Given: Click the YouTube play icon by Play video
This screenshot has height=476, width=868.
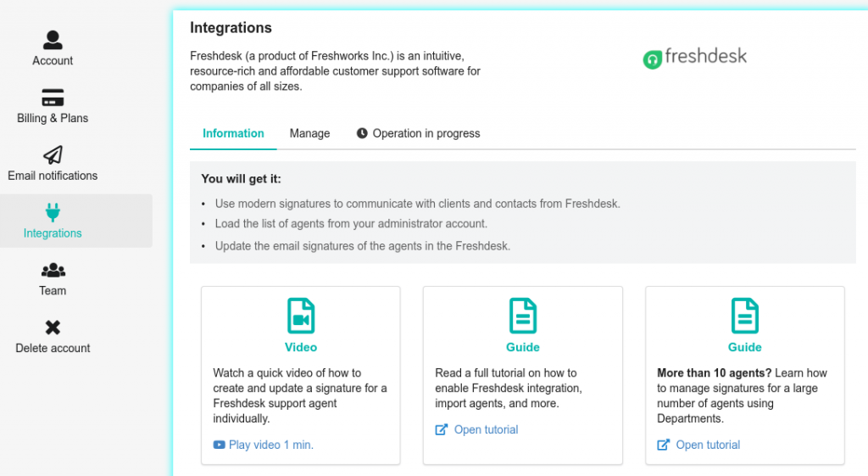Looking at the screenshot, I should pos(220,445).
